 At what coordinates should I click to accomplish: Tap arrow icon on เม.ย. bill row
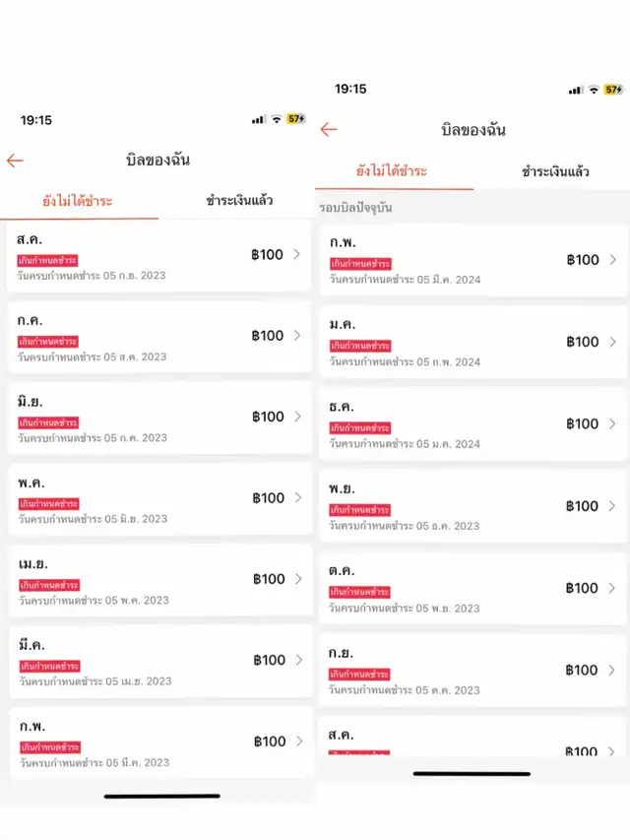(x=298, y=579)
